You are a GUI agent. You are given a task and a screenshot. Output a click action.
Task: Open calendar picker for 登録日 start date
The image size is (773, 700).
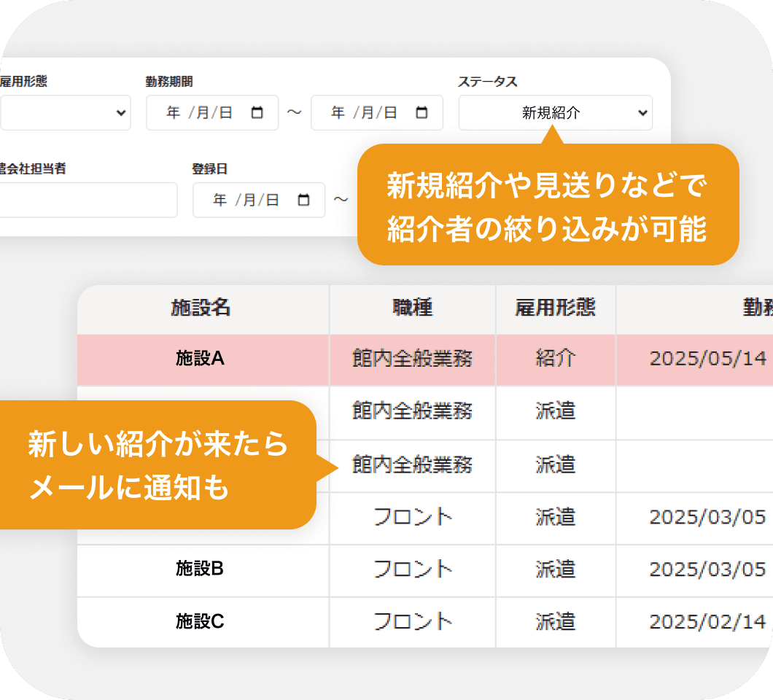point(304,201)
